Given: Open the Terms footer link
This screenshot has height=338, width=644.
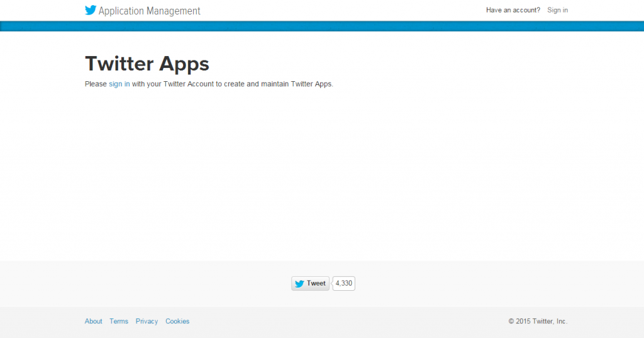Looking at the screenshot, I should coord(119,321).
